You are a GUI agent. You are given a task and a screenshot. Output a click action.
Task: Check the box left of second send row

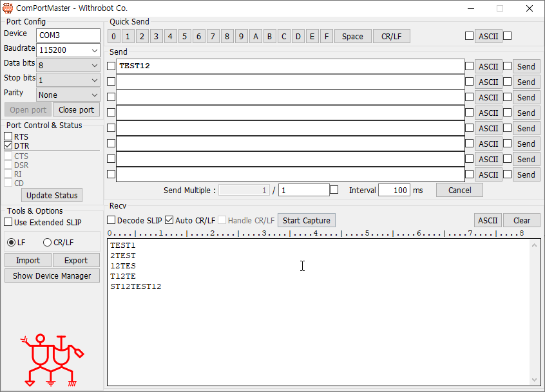coord(111,81)
